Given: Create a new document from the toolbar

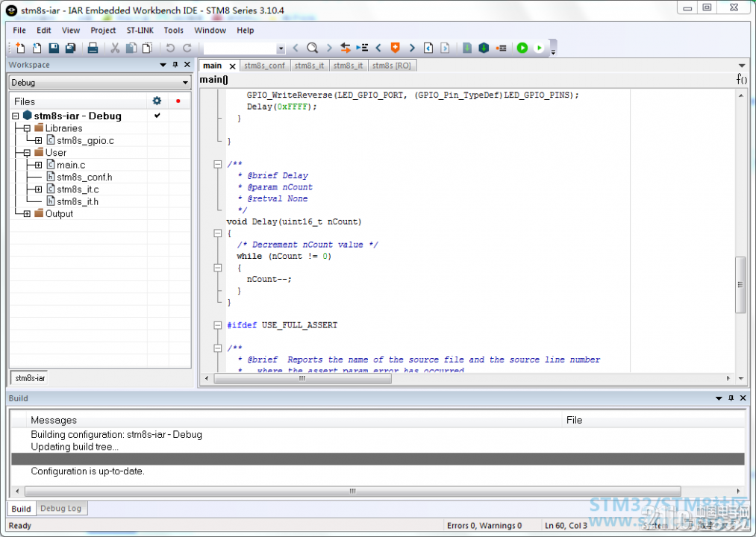Looking at the screenshot, I should (x=20, y=48).
